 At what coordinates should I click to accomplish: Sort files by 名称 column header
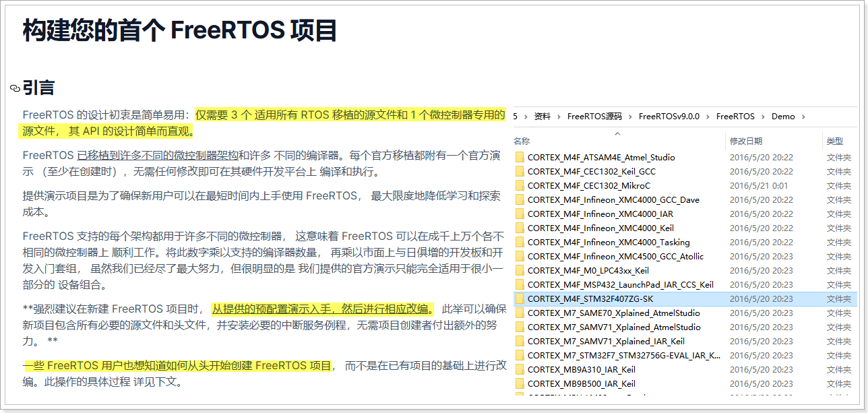pos(522,141)
